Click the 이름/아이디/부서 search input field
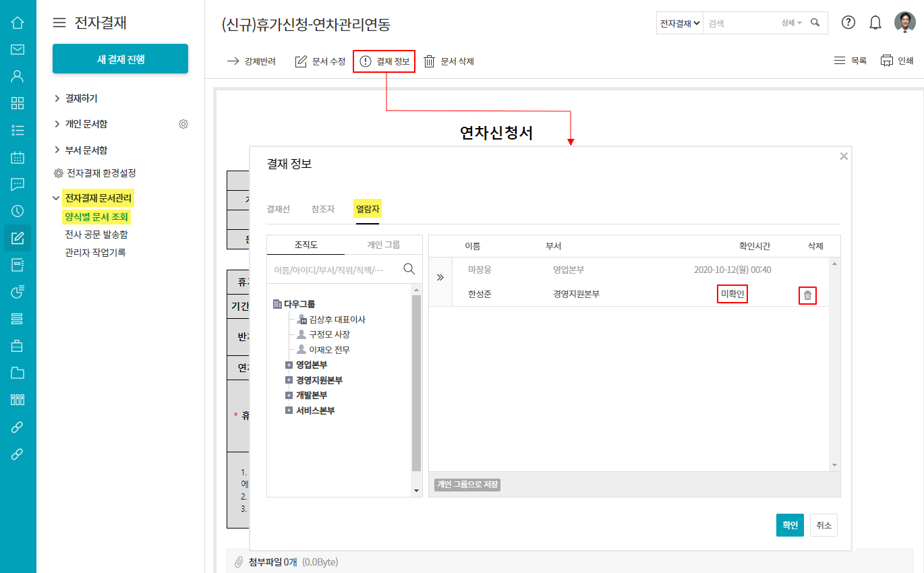 pyautogui.click(x=330, y=270)
